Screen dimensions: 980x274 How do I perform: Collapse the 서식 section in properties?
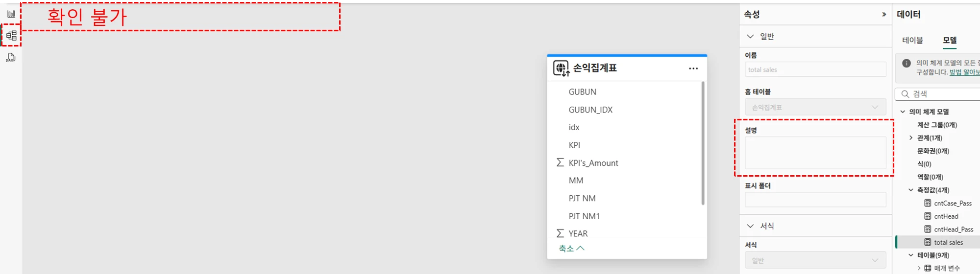click(x=750, y=226)
